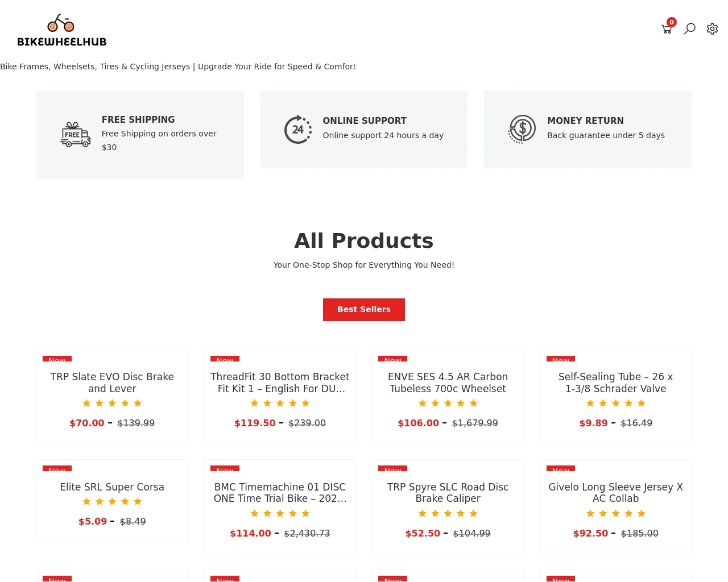This screenshot has width=728, height=582.
Task: Click the free shipping truck icon
Action: tap(75, 135)
